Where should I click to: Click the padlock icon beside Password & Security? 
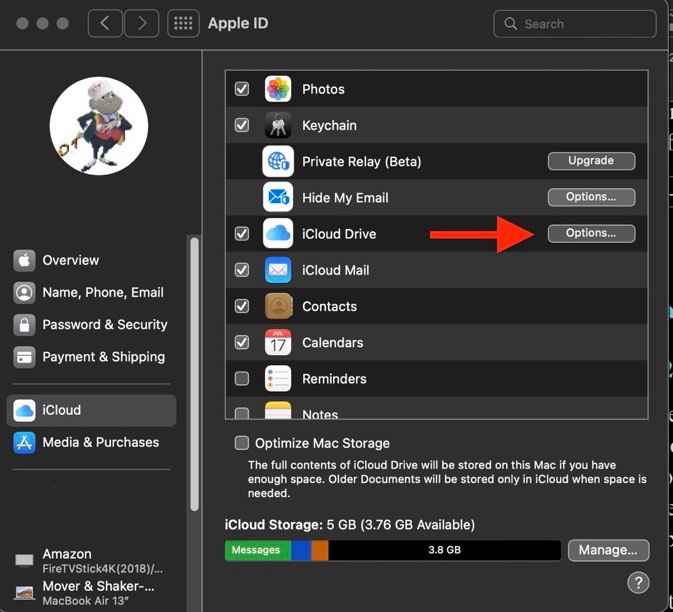(24, 325)
